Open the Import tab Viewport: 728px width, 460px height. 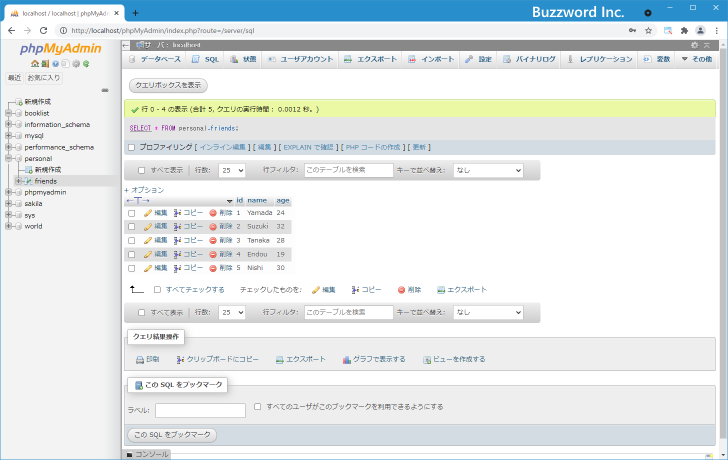click(431, 59)
